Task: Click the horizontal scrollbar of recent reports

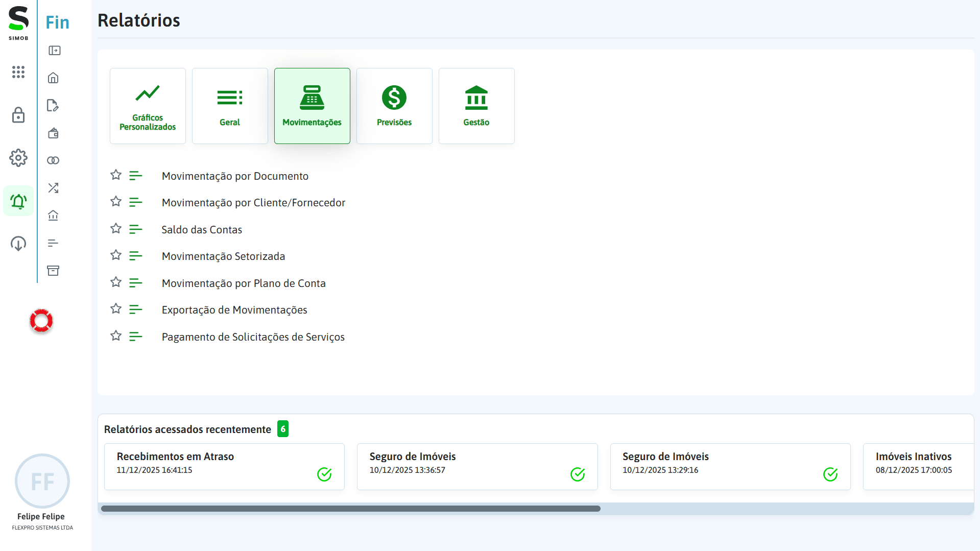Action: [350, 508]
